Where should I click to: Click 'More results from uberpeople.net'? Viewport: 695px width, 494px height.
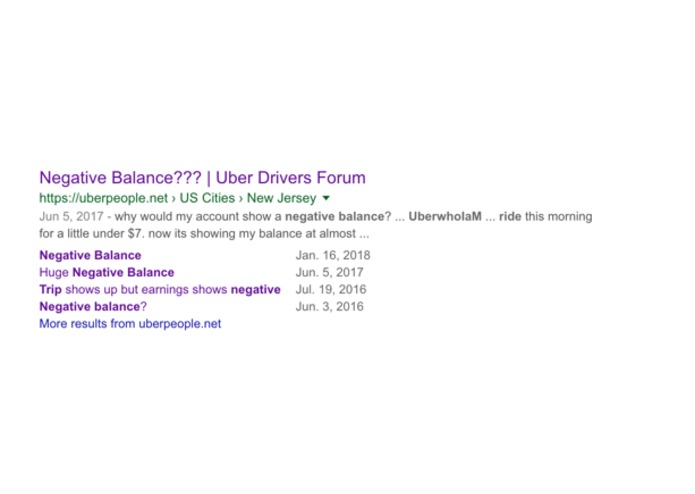coord(130,323)
